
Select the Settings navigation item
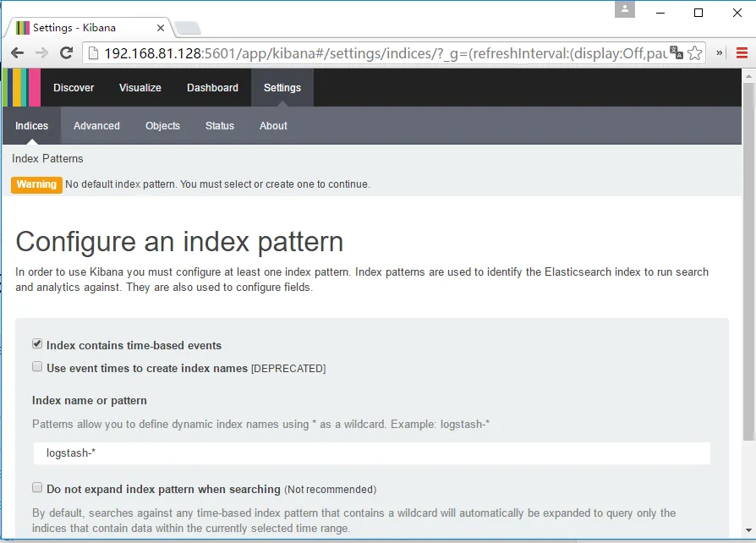(x=282, y=88)
